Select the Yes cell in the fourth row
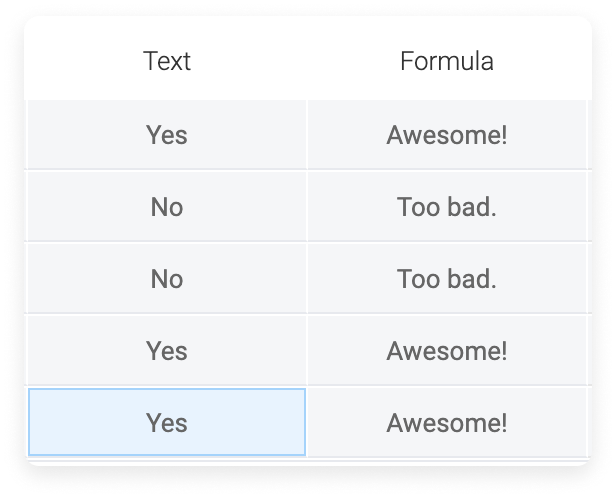Screen dimensions: 616x498 [x=167, y=350]
